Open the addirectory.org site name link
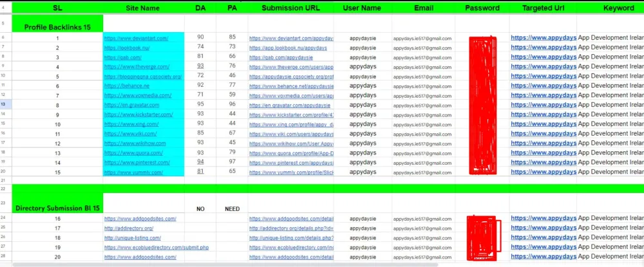Viewport: 644px width, 267px height. pos(129,228)
